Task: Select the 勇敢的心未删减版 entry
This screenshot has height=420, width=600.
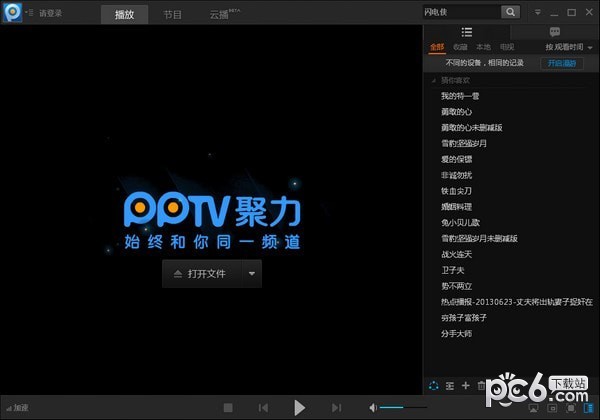Action: click(x=471, y=128)
